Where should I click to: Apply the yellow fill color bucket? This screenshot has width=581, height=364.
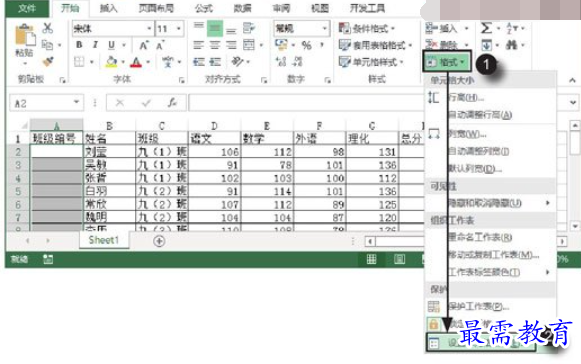click(111, 62)
